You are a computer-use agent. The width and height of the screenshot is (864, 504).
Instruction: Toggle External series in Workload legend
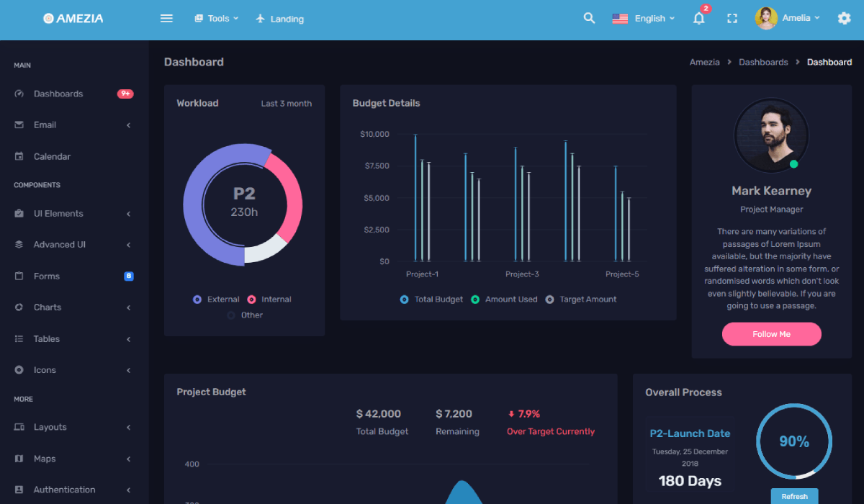point(216,300)
